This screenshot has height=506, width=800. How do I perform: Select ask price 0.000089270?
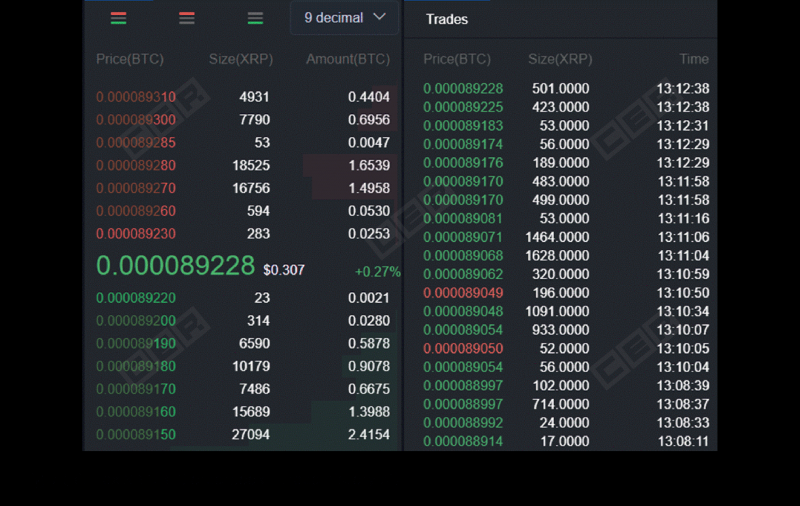(x=136, y=188)
